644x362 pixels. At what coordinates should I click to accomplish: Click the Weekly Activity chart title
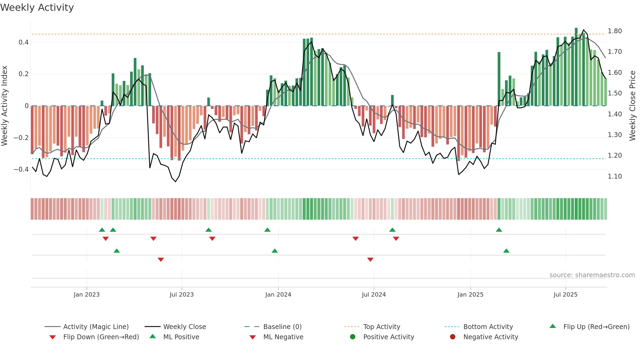click(x=37, y=8)
